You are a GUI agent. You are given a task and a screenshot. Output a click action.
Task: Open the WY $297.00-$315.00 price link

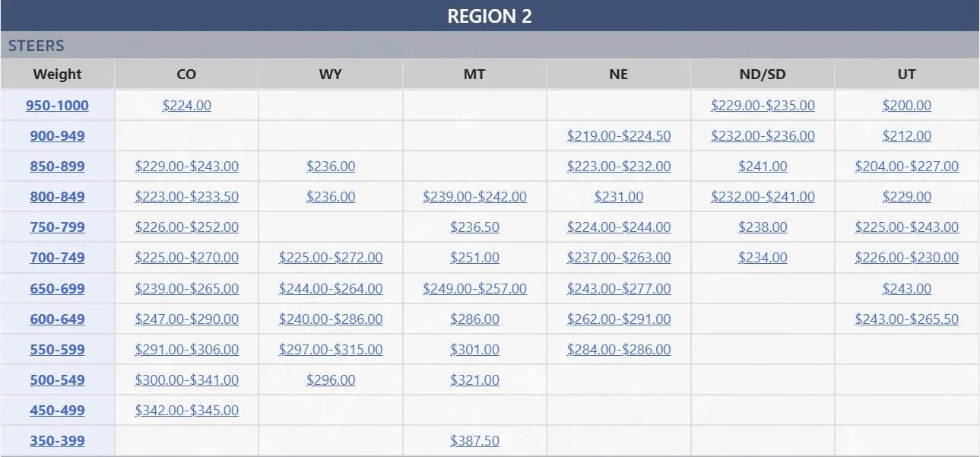click(x=330, y=350)
